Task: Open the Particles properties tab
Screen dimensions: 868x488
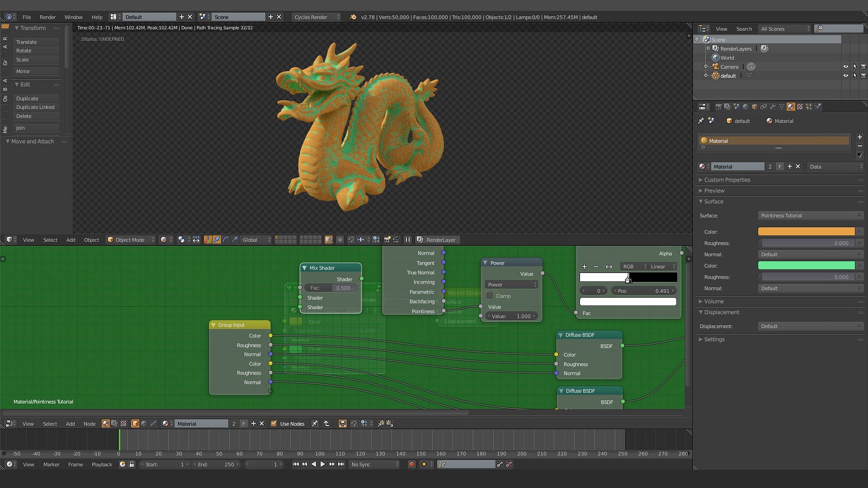Action: point(809,106)
